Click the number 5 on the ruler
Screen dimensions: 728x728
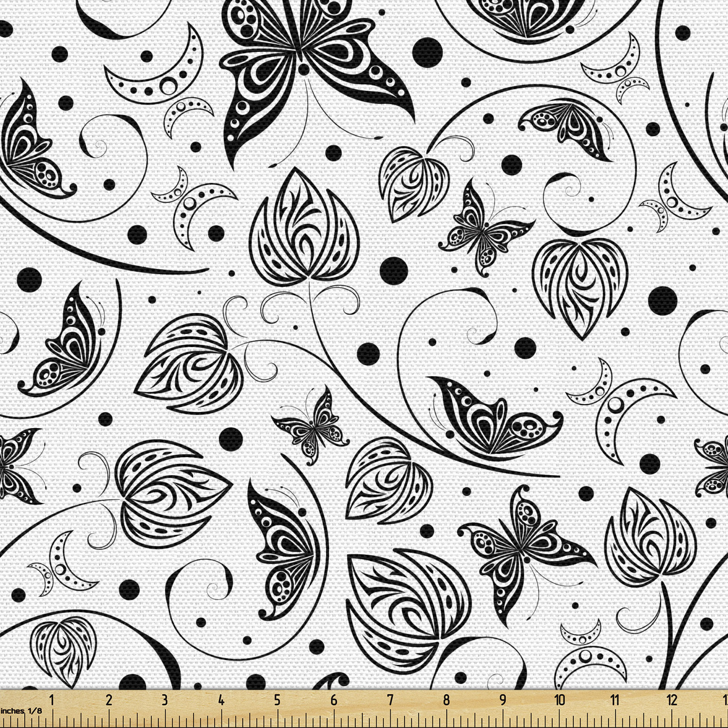277,700
